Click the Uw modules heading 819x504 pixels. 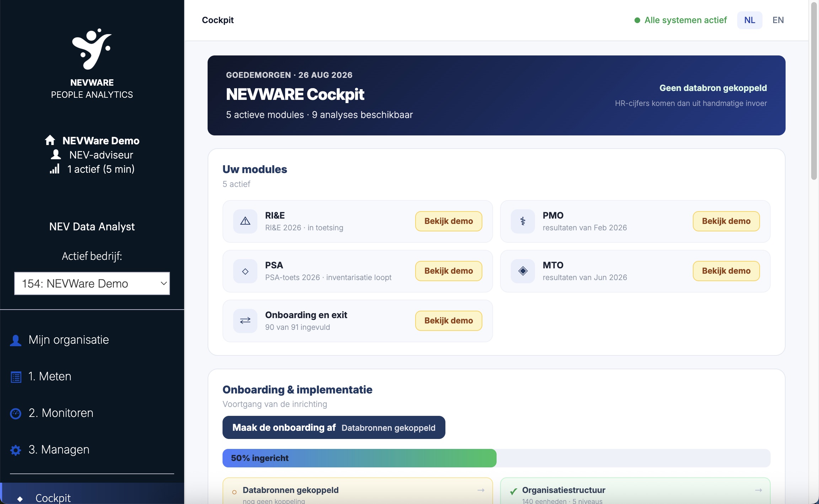(255, 169)
